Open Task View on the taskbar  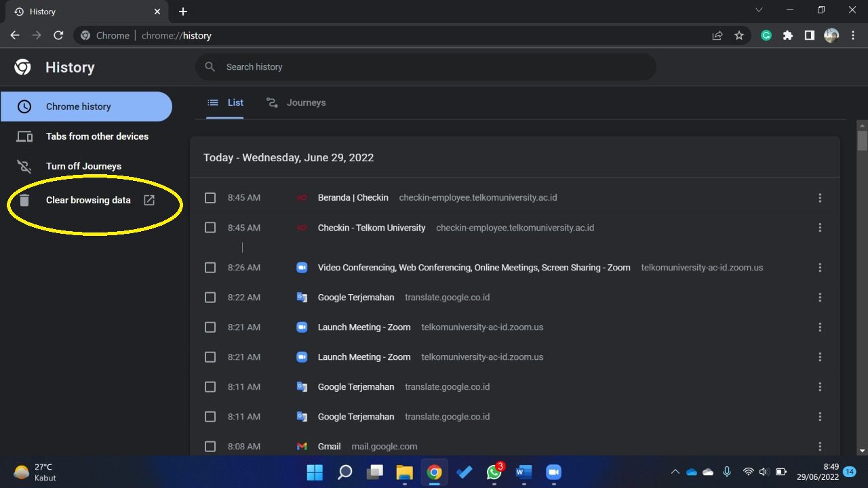374,472
